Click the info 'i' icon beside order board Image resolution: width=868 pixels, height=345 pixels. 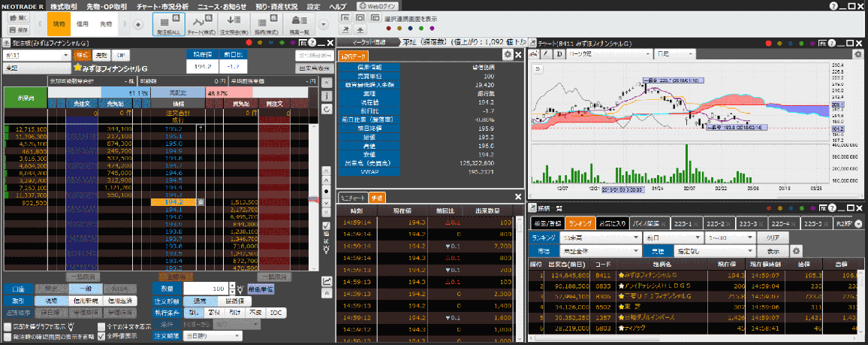click(327, 95)
